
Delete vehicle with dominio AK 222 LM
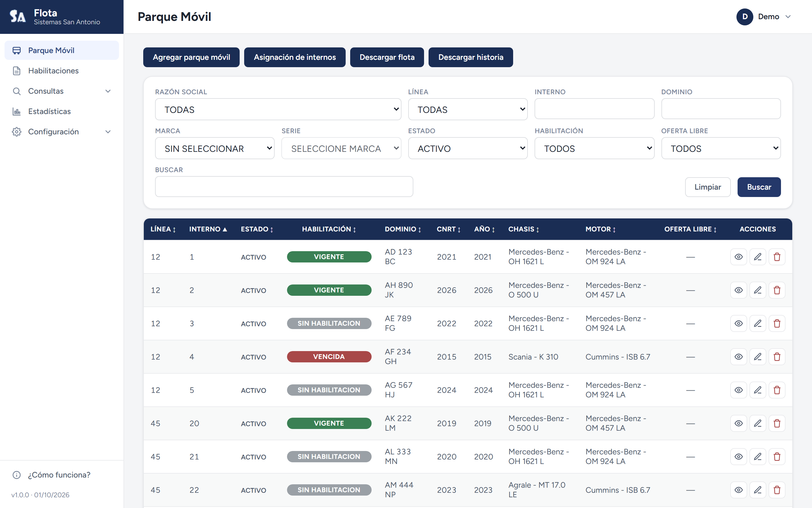[x=776, y=423]
